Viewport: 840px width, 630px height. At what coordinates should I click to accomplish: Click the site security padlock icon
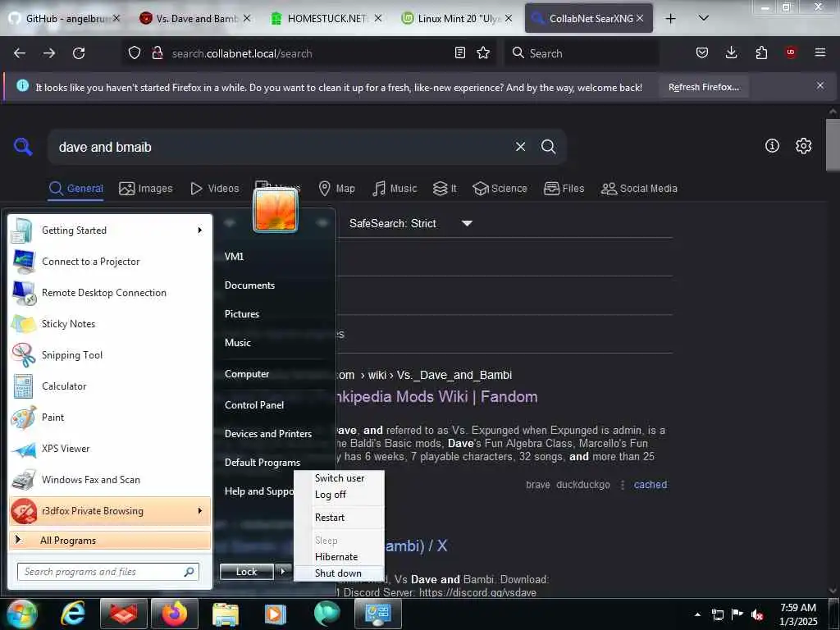pyautogui.click(x=157, y=53)
